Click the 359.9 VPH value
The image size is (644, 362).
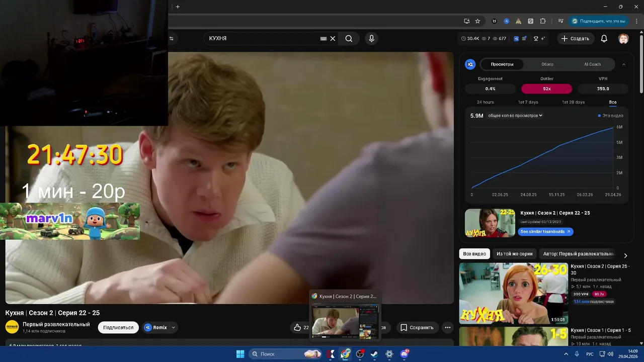(603, 88)
